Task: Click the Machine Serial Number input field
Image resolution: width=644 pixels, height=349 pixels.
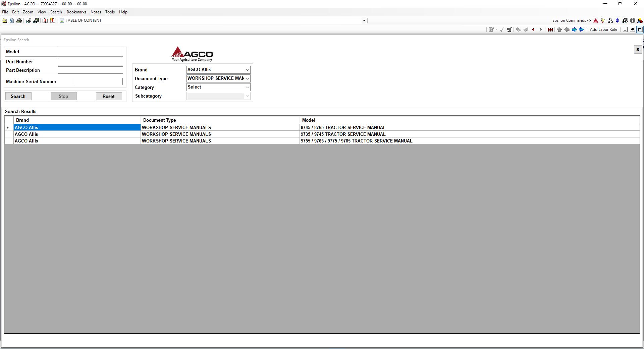Action: pyautogui.click(x=99, y=81)
